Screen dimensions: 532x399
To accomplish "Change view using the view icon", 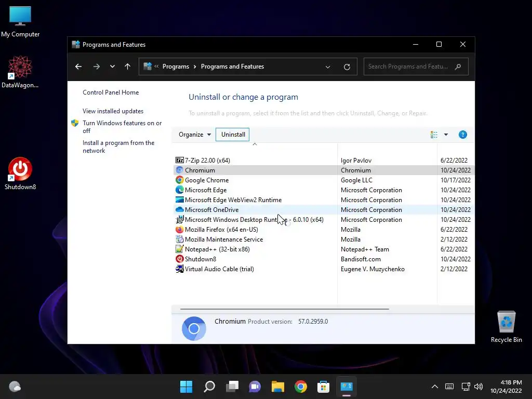I will coord(434,135).
